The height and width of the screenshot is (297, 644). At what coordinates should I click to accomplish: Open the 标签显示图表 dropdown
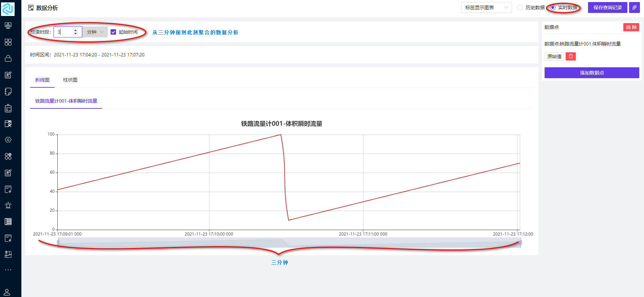486,7
